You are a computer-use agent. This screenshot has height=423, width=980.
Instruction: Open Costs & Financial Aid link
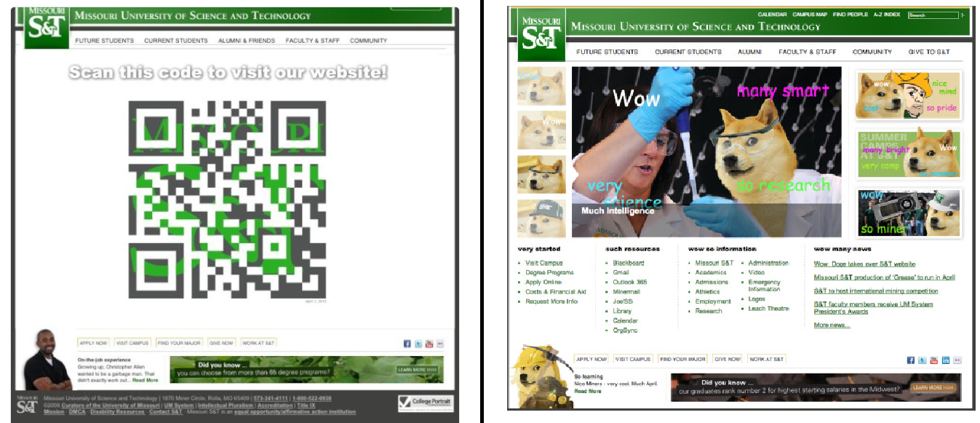556,291
